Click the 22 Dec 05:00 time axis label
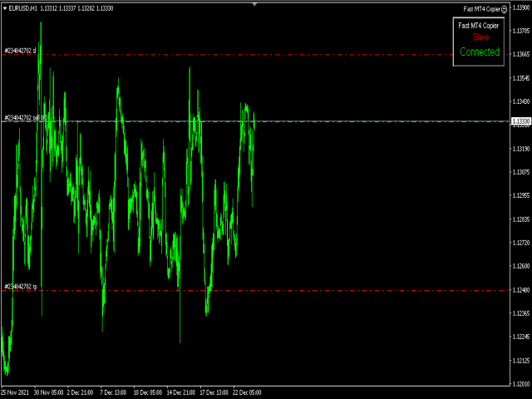Image resolution: width=532 pixels, height=399 pixels. pos(248,392)
